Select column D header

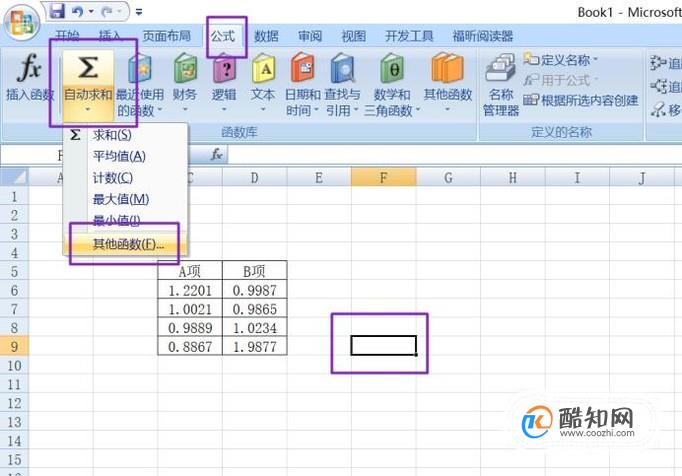point(254,178)
